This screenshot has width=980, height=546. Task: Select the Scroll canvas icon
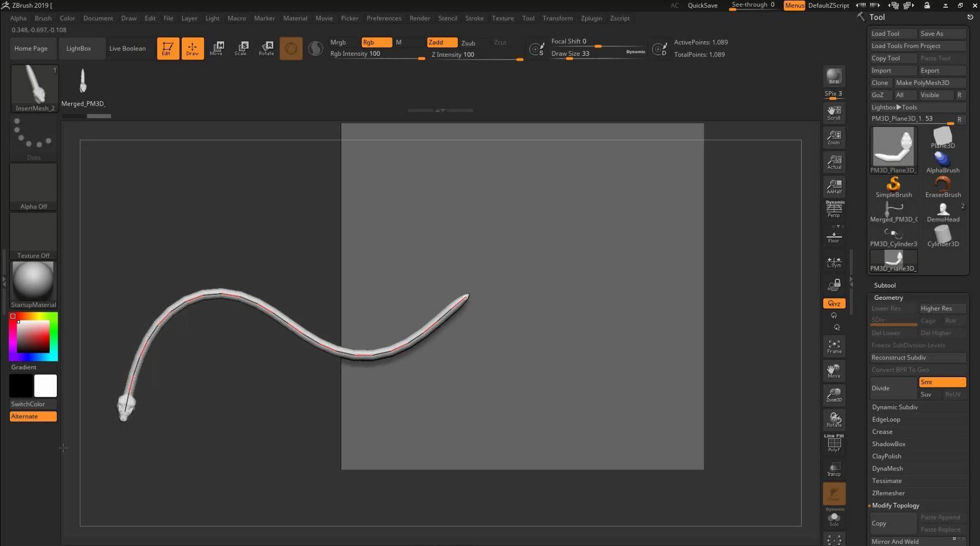[834, 113]
